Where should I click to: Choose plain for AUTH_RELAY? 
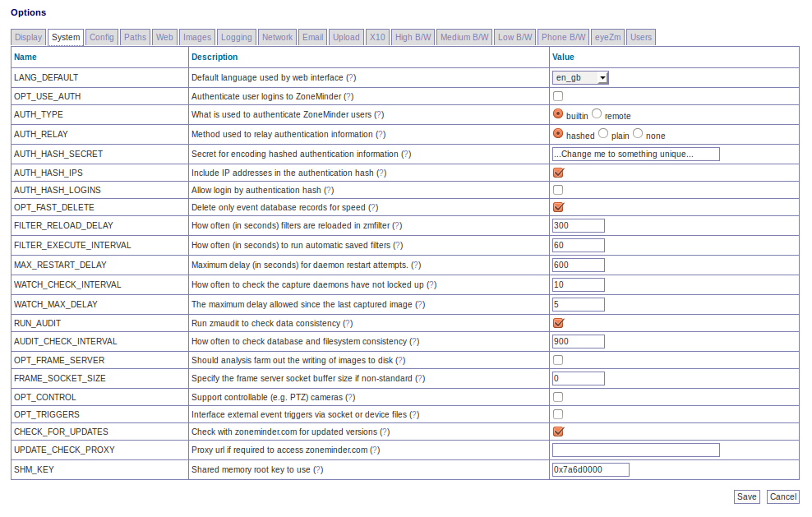603,134
